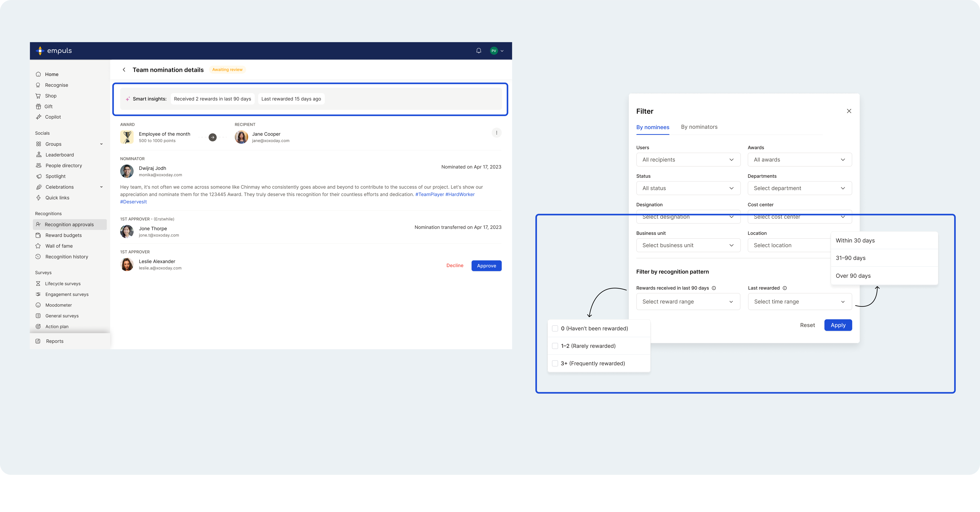This screenshot has height=512, width=980.
Task: Click Jane Cooper's recipient avatar
Action: 242,137
